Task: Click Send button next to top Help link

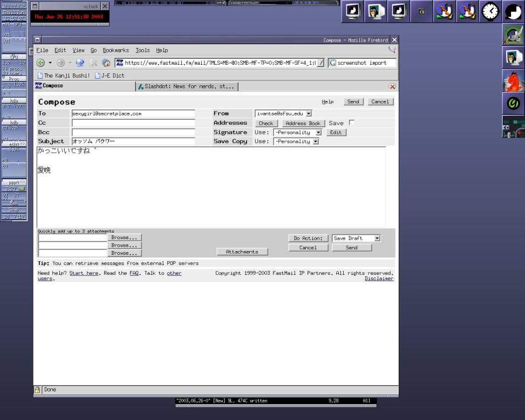Action: pos(353,101)
